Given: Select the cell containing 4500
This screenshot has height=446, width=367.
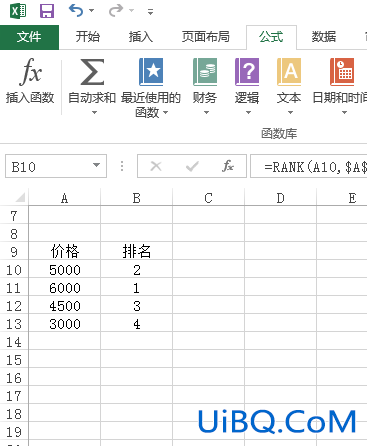Looking at the screenshot, I should pyautogui.click(x=65, y=306).
